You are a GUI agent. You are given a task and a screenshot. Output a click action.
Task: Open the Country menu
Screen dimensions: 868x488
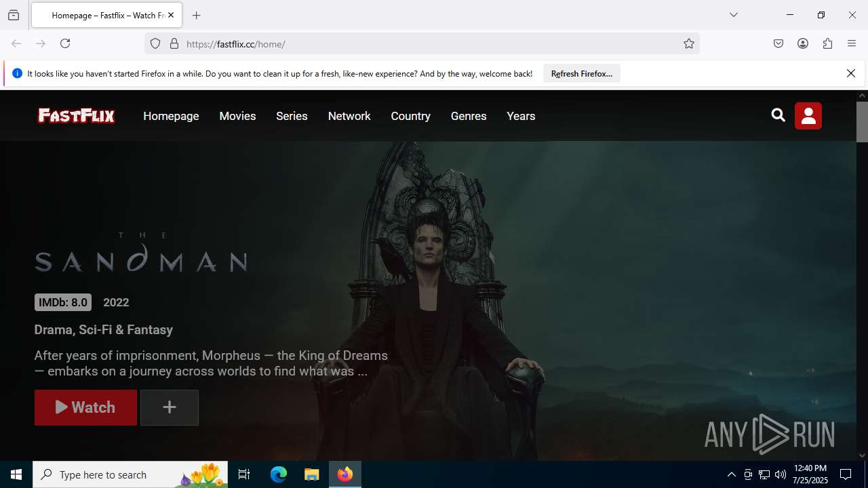[410, 116]
